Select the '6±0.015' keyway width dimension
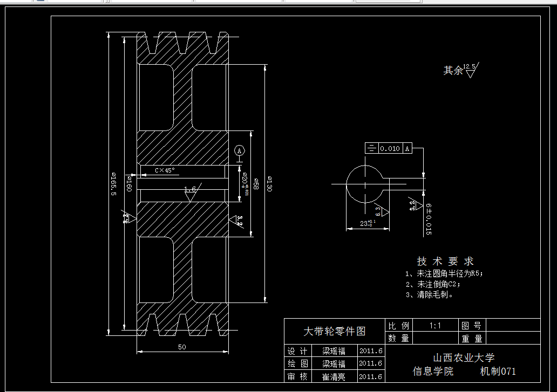The height and width of the screenshot is (392, 557). [429, 219]
